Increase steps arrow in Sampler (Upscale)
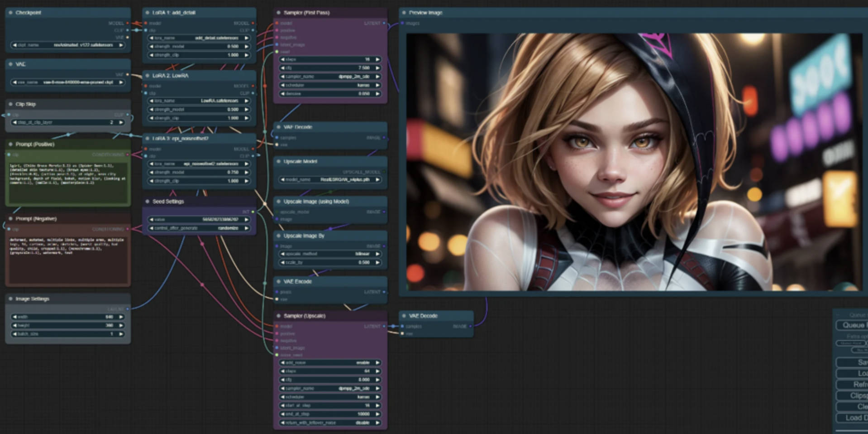The image size is (868, 434). [378, 371]
